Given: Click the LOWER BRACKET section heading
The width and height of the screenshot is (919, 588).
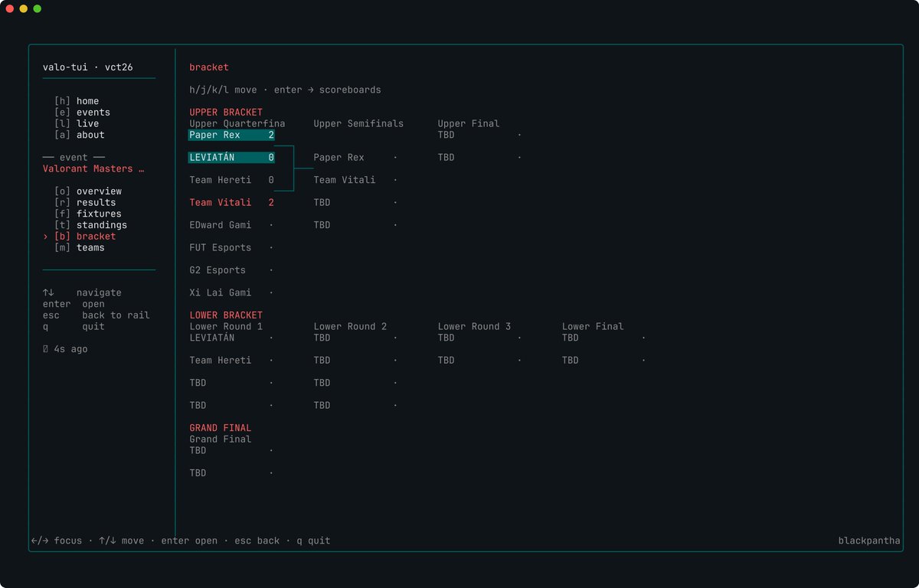Looking at the screenshot, I should (x=226, y=315).
